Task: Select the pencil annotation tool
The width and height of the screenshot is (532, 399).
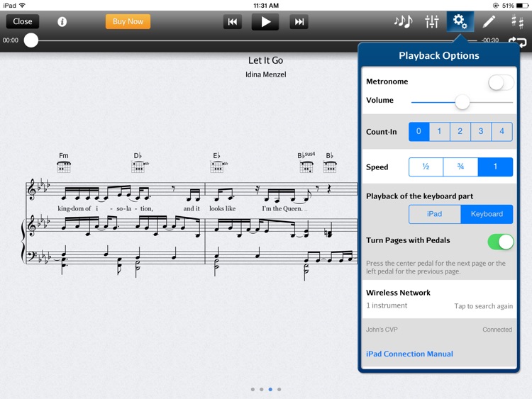Action: coord(489,21)
